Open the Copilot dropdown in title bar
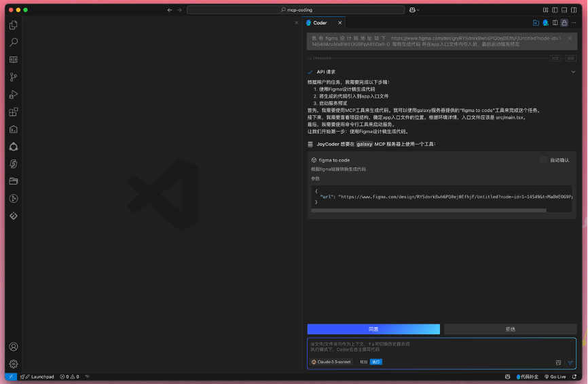This screenshot has height=384, width=588. (x=414, y=10)
